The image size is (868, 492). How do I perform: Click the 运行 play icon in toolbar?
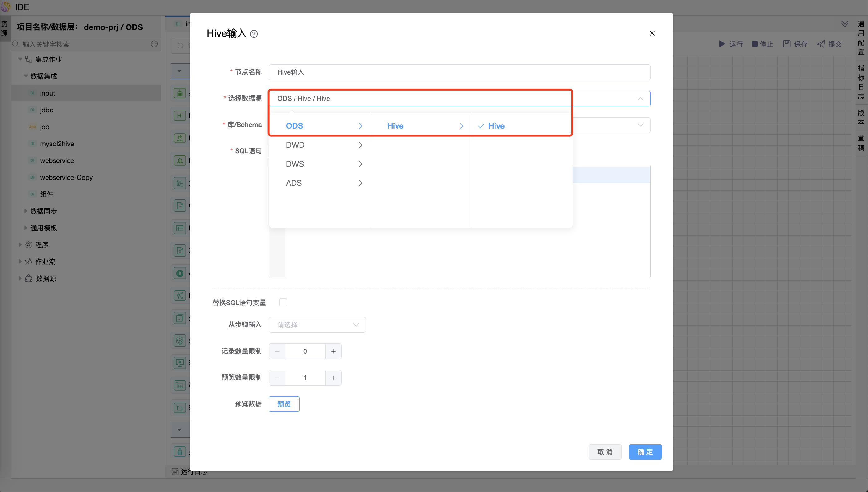click(722, 44)
